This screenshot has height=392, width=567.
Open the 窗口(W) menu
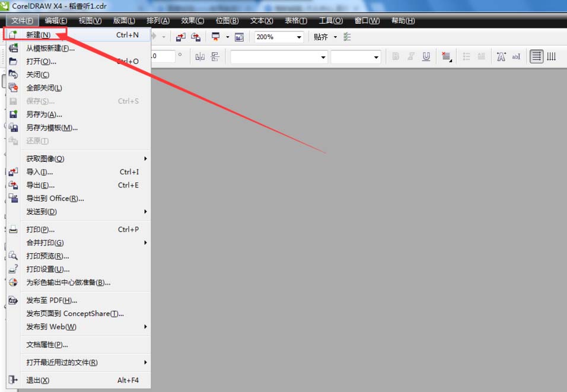[x=367, y=21]
